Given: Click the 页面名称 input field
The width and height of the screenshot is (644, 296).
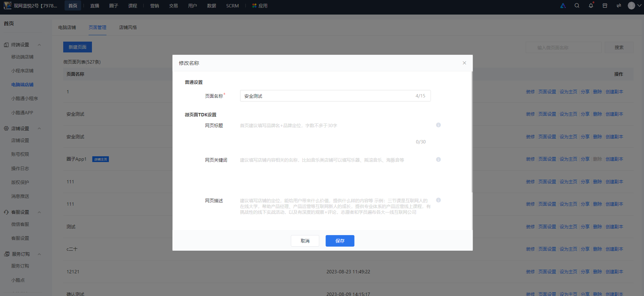Looking at the screenshot, I should (x=335, y=96).
